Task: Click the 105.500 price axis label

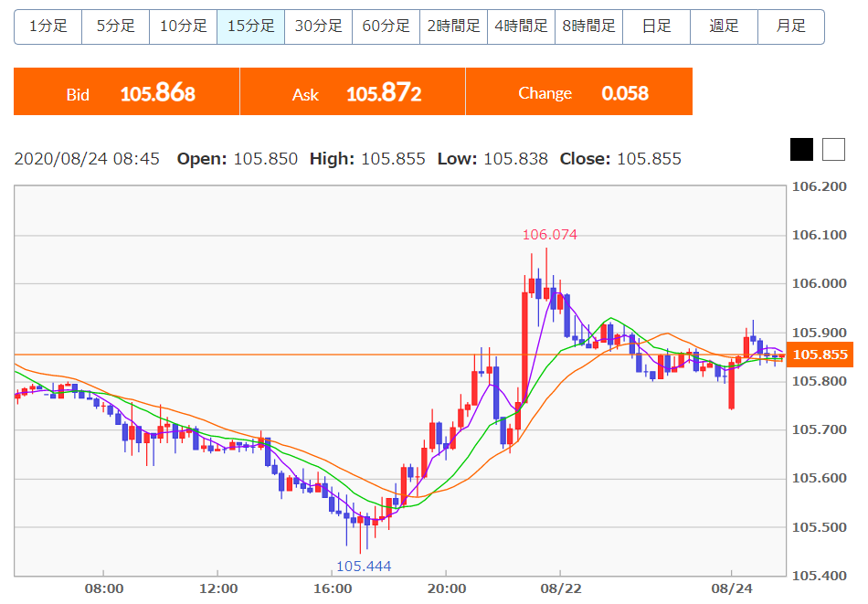Action: tap(820, 527)
